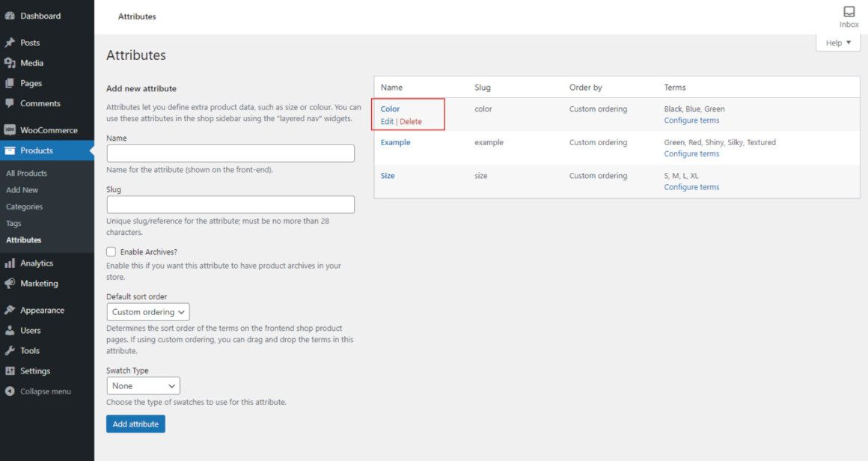
Task: Open the Color attribute link
Action: click(x=390, y=109)
